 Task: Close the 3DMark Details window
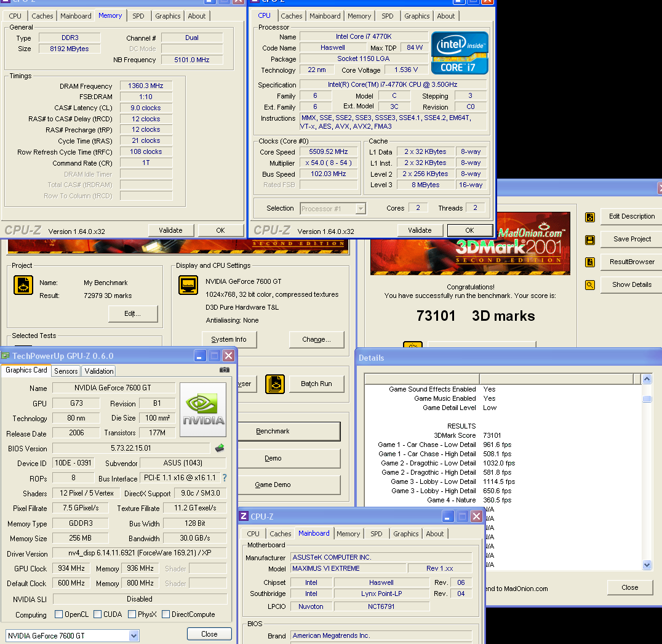(x=630, y=587)
